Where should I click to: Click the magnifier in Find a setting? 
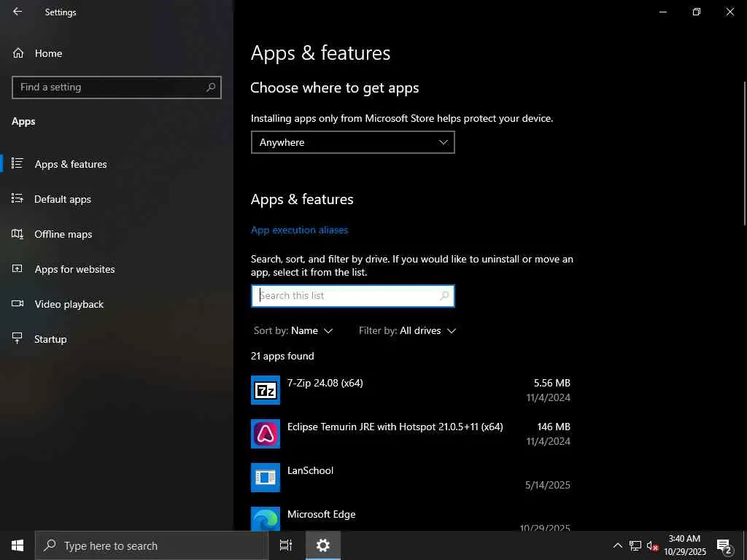click(211, 87)
